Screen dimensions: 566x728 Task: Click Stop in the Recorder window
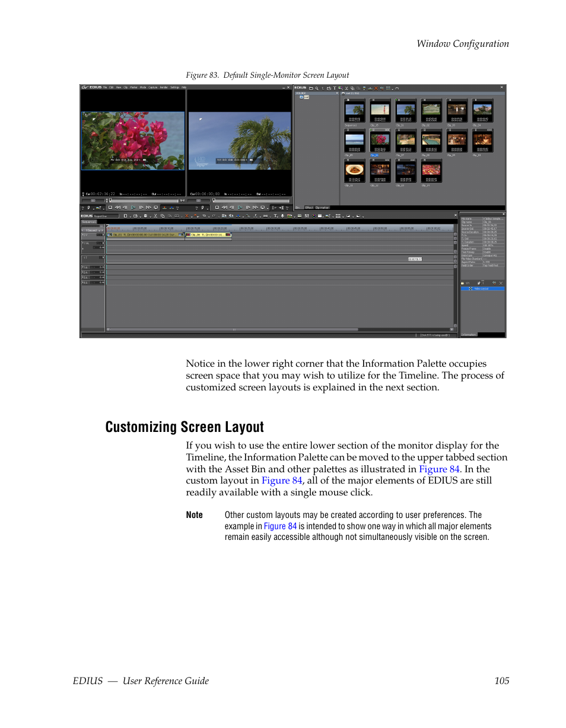[217, 208]
